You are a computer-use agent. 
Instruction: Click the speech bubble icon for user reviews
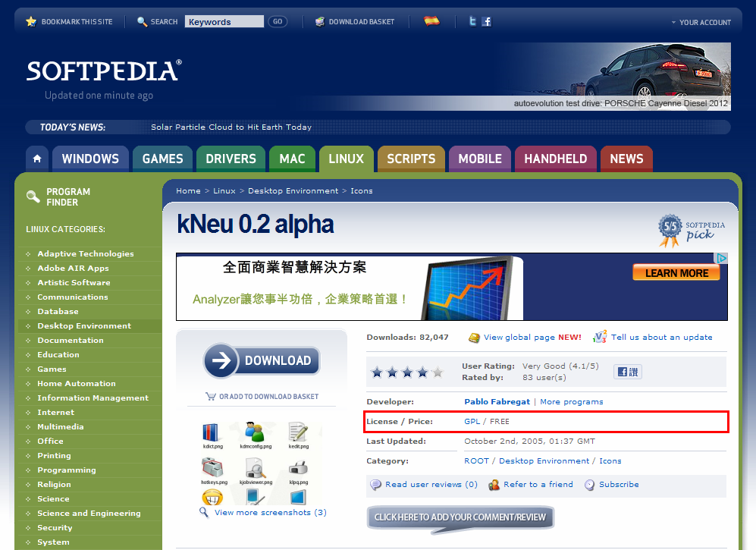click(375, 485)
